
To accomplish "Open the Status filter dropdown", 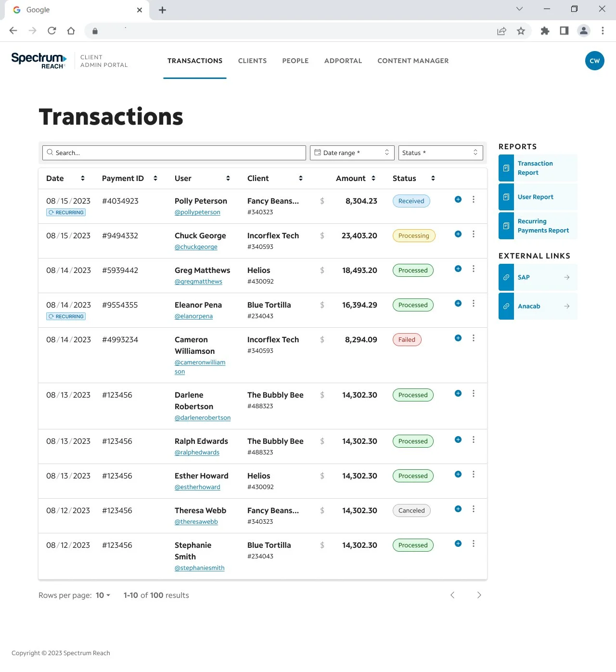I will point(441,153).
